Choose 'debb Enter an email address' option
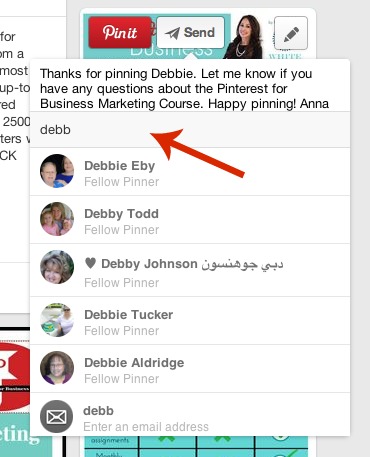This screenshot has height=457, width=370. click(x=190, y=417)
